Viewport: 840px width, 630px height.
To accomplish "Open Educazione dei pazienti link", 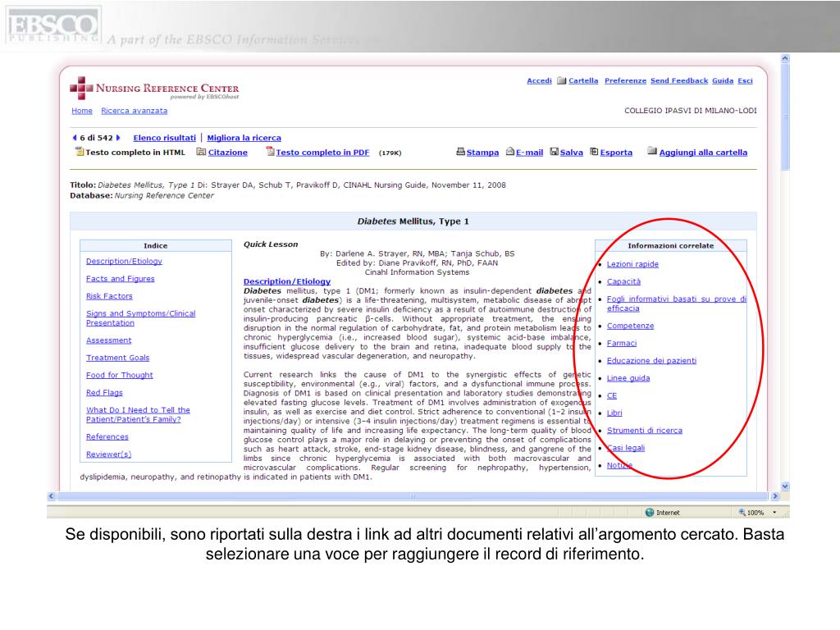I will [x=651, y=361].
